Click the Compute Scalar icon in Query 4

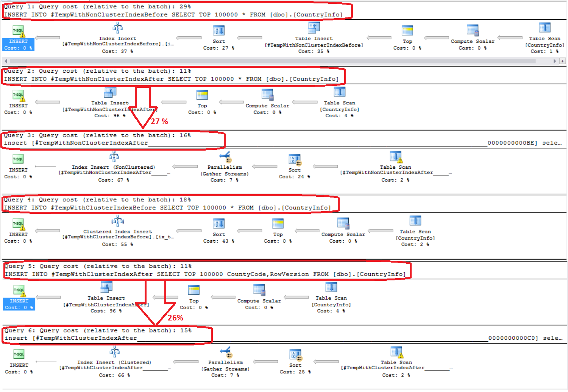343,224
